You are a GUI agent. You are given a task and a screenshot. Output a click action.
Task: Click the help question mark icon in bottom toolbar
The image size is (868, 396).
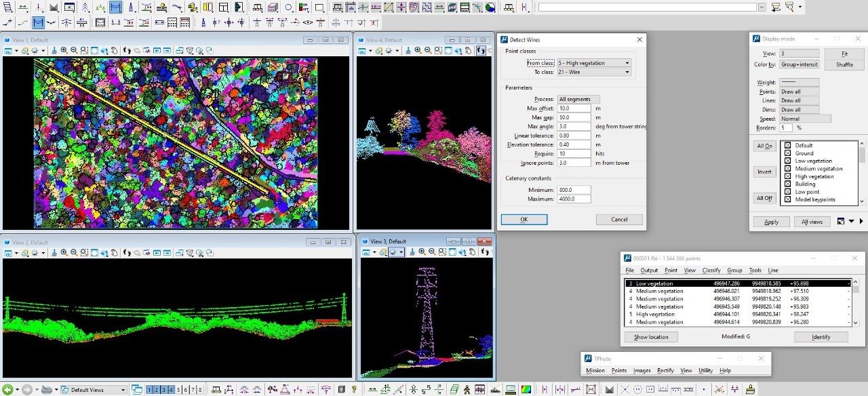[x=353, y=389]
